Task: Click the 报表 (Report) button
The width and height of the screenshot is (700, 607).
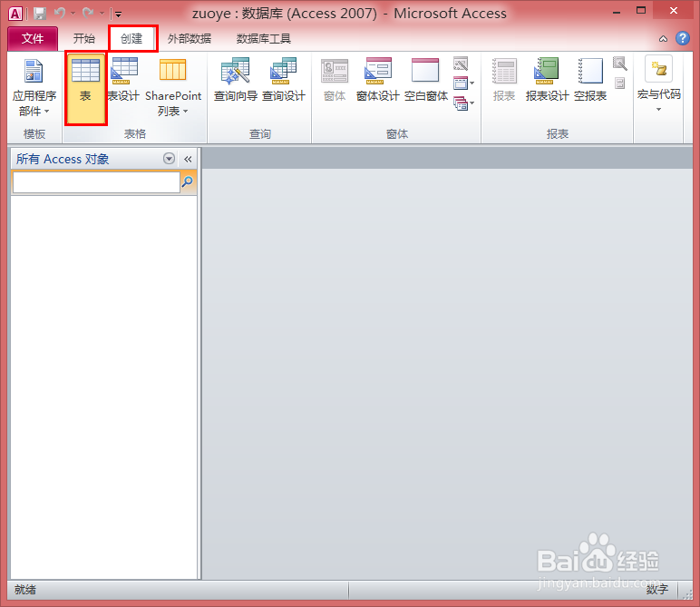Action: click(x=504, y=80)
